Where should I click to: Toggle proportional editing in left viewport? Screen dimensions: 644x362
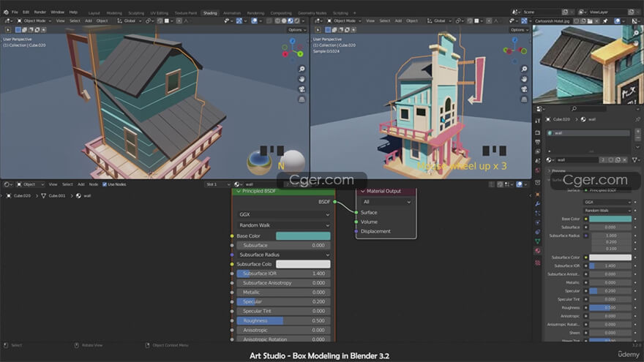[179, 21]
